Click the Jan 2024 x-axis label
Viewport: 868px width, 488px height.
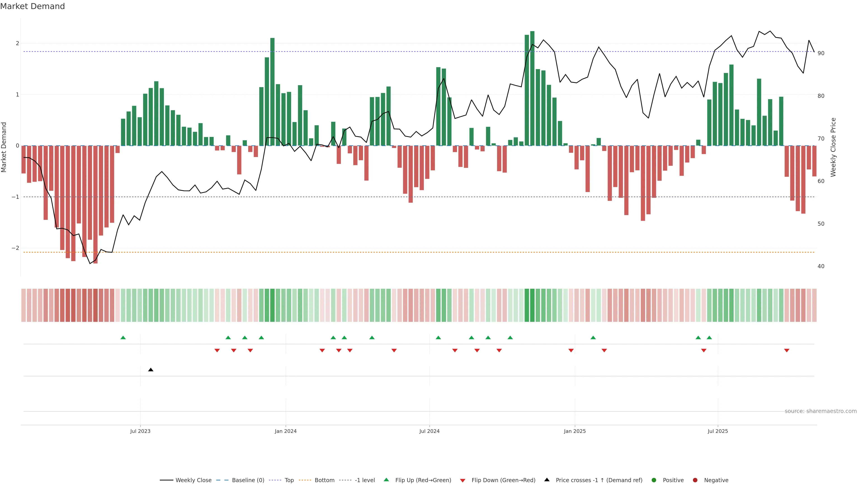[x=285, y=431]
